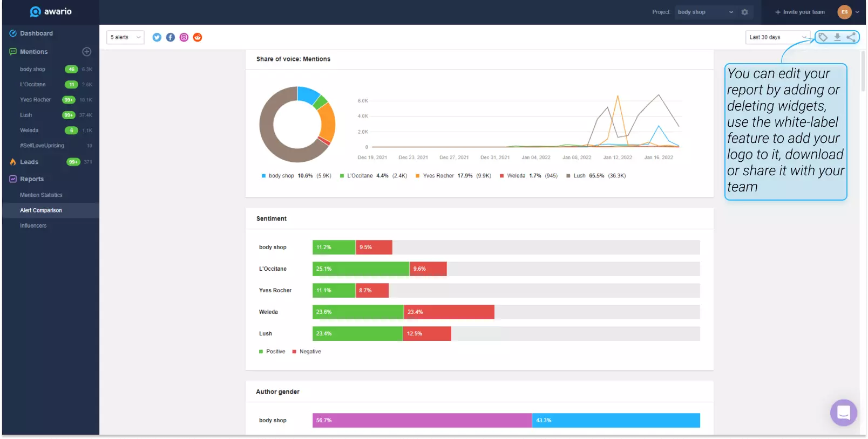Toggle Lush series in chart legend
868x439 pixels.
click(596, 176)
